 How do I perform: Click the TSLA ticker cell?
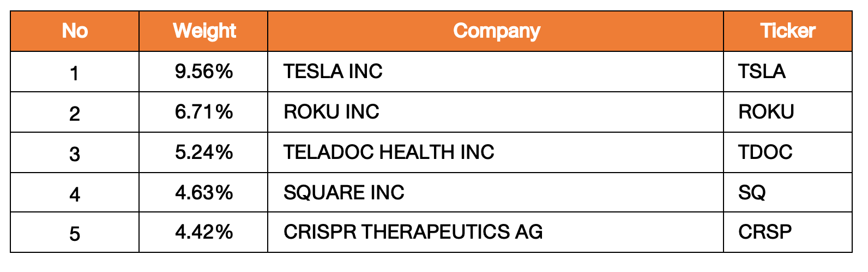762,72
